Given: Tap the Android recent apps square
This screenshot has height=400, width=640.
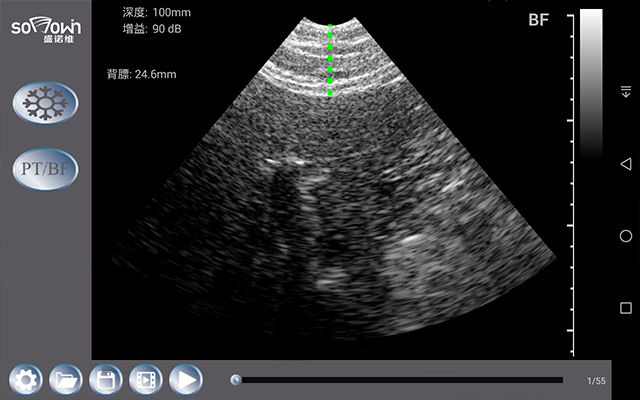Looking at the screenshot, I should (x=626, y=308).
